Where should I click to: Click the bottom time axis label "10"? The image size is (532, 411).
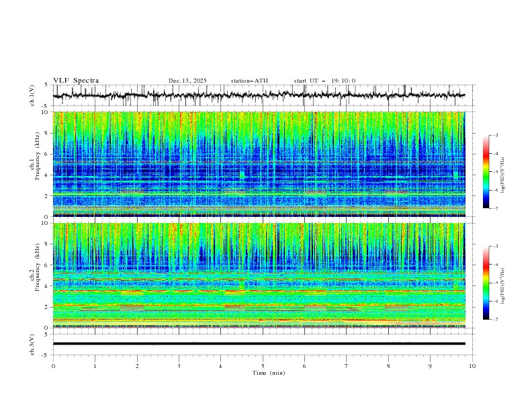472,366
